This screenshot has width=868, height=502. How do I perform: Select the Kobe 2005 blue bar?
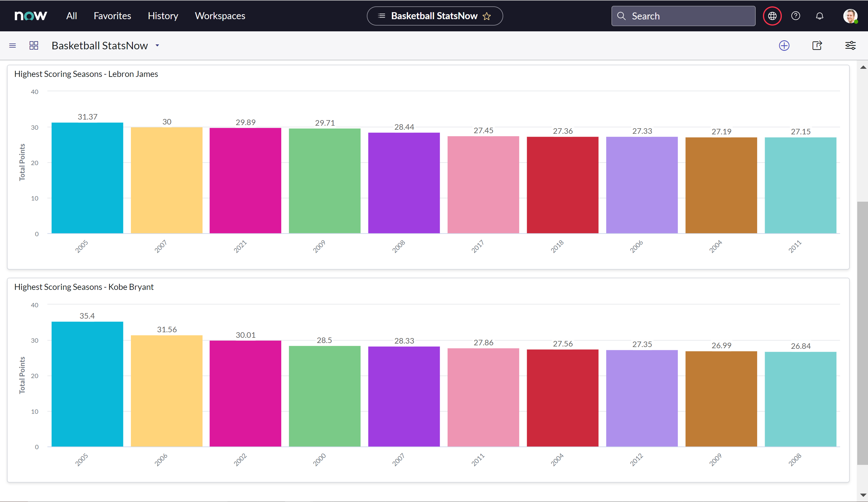pyautogui.click(x=87, y=384)
